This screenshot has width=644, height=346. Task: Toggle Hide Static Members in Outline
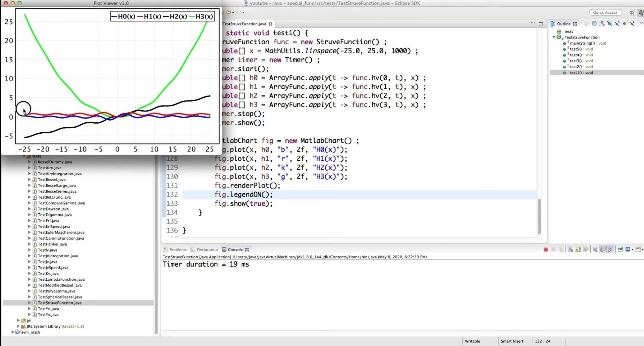coord(617,23)
